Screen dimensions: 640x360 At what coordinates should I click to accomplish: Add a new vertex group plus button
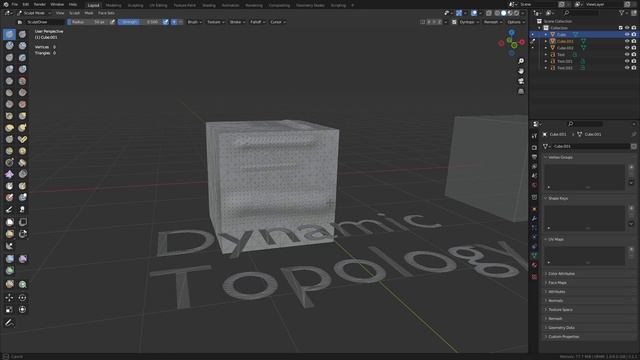pos(631,167)
